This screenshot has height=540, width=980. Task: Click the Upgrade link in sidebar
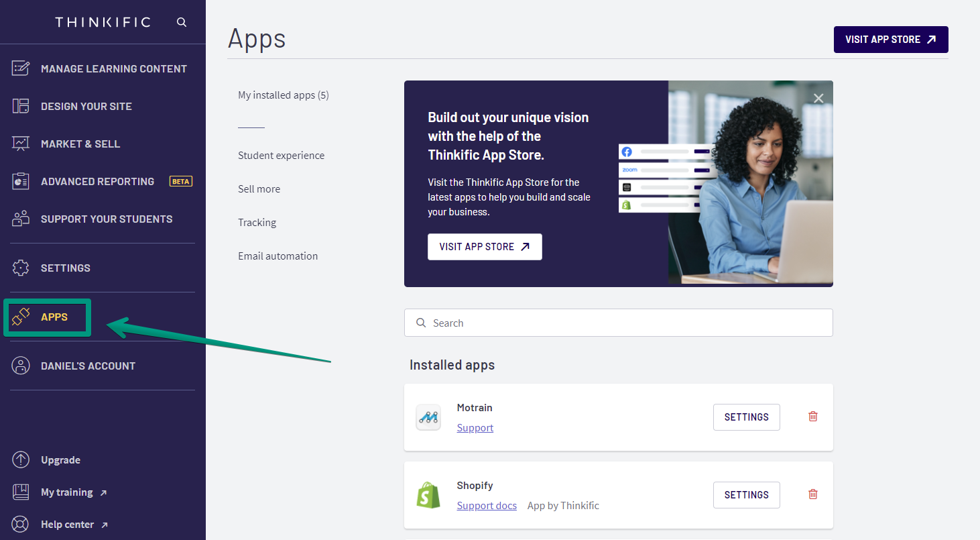60,460
